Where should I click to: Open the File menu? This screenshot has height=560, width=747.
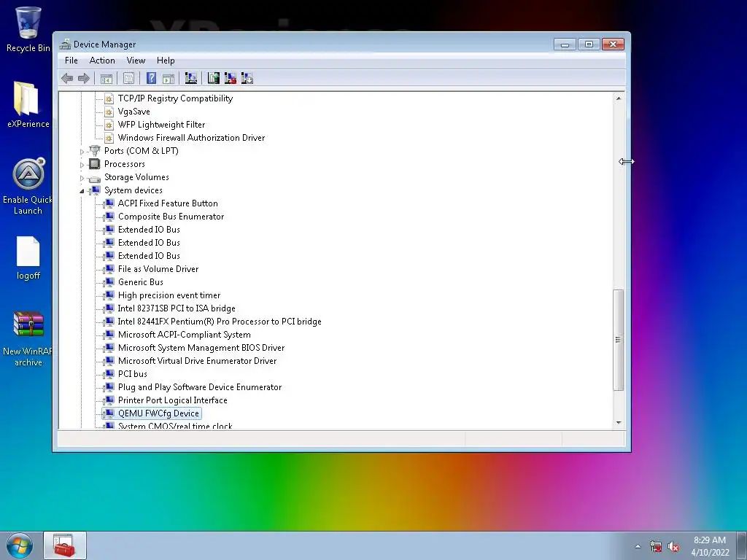(71, 61)
